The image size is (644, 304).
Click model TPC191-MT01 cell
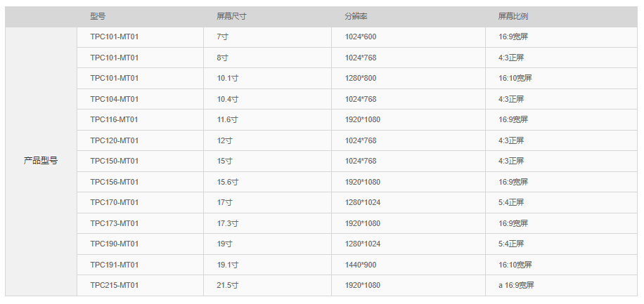115,265
